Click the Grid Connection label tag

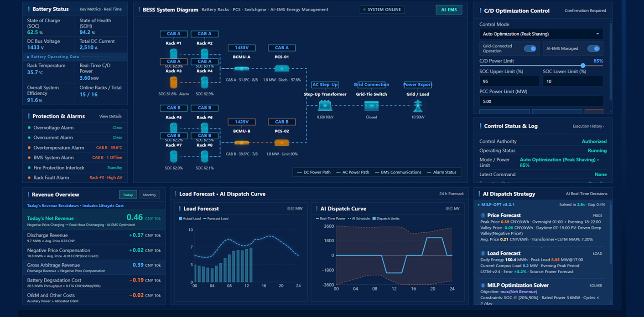point(371,85)
